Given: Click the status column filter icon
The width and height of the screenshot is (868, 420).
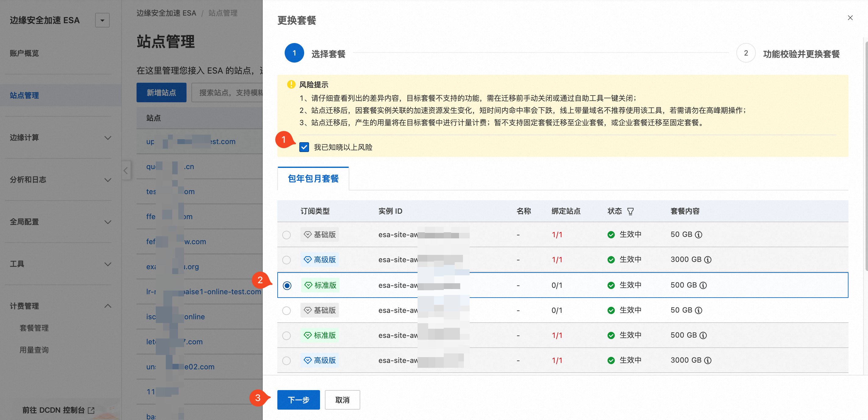Looking at the screenshot, I should pos(630,211).
